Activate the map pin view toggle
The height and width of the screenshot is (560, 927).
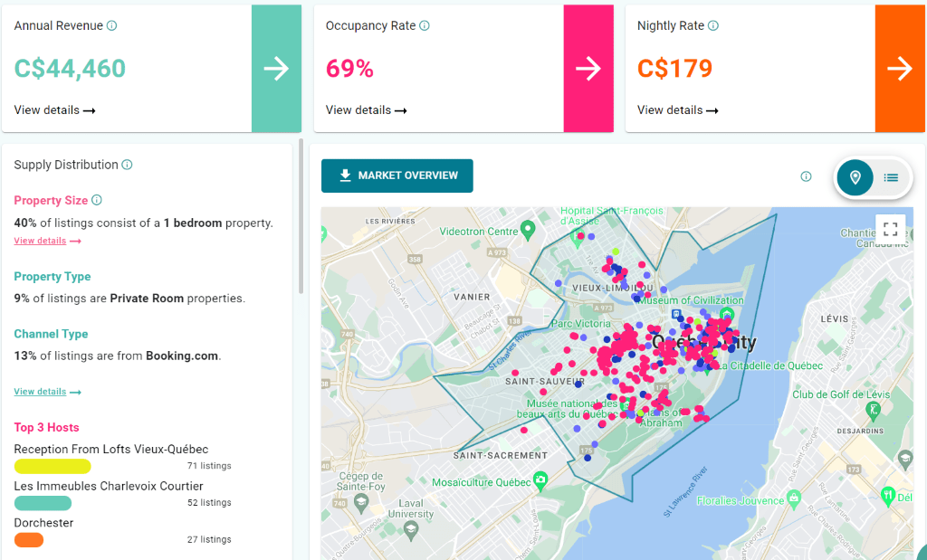pyautogui.click(x=855, y=177)
